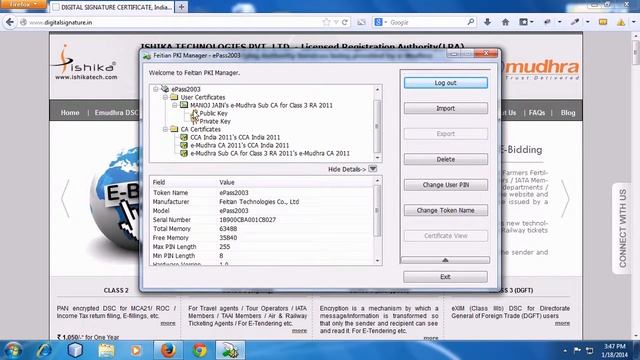
Task: Click the more link under DGFT description
Action: [x=562, y=323]
